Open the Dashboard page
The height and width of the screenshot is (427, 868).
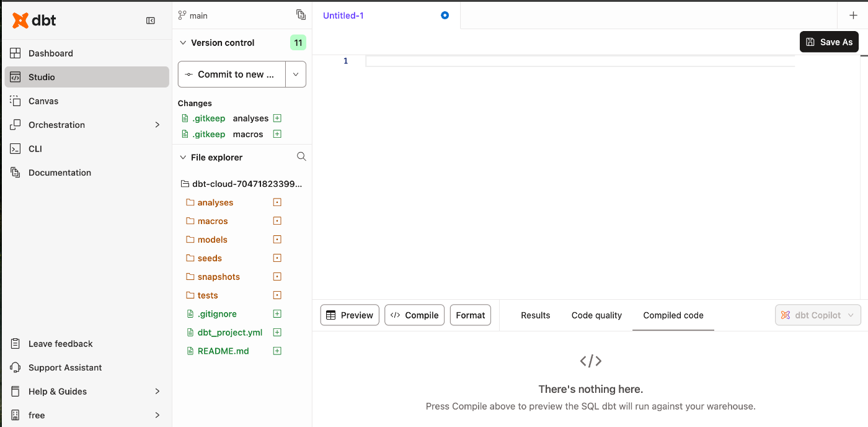pos(87,53)
